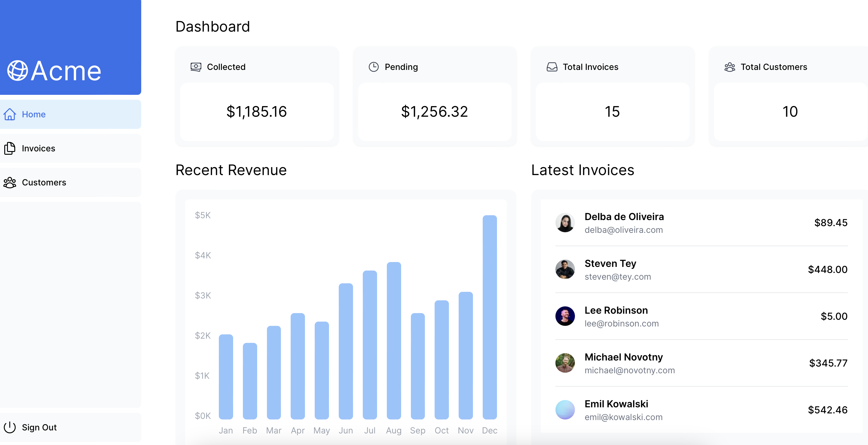Viewport: 868px width, 445px height.
Task: Click the banknote icon beside Collected
Action: tap(196, 67)
